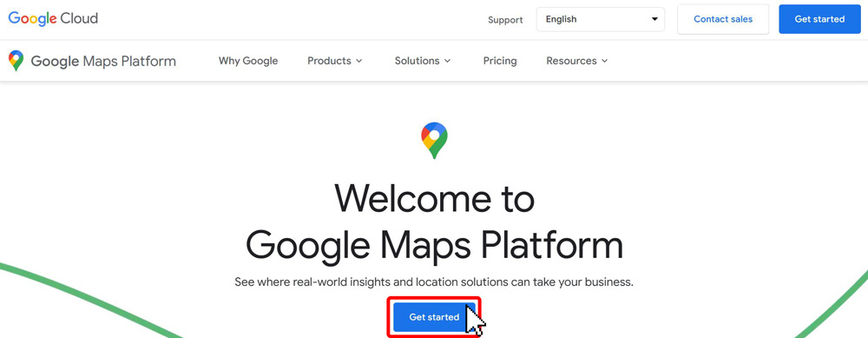Go to the Pricing page
Viewport: 868px width, 338px height.
500,61
